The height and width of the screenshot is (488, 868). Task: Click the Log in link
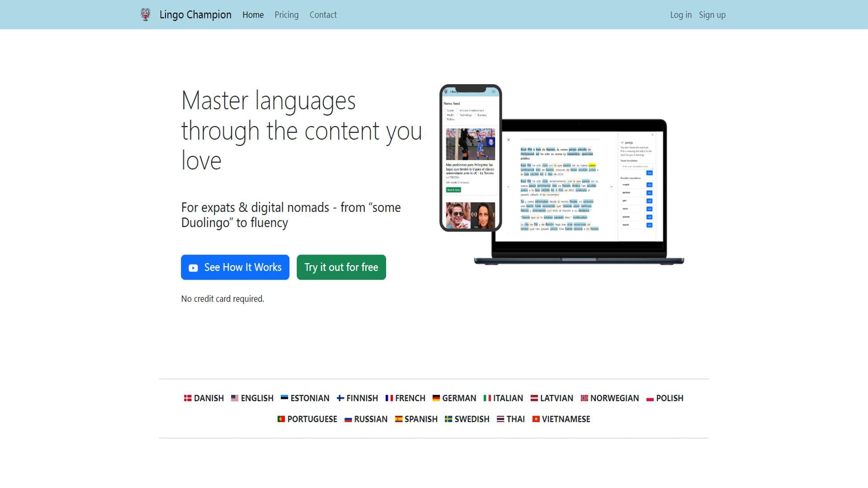pyautogui.click(x=681, y=15)
